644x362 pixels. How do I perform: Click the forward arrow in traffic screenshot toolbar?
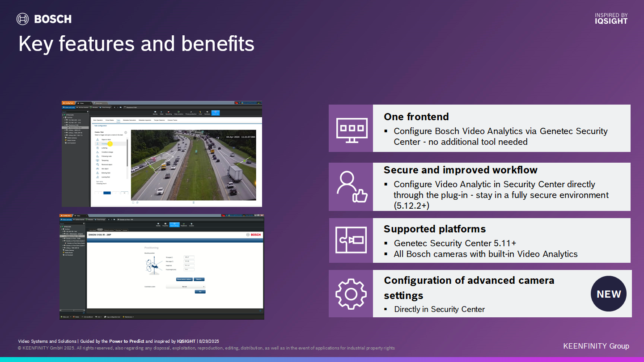coord(117,107)
